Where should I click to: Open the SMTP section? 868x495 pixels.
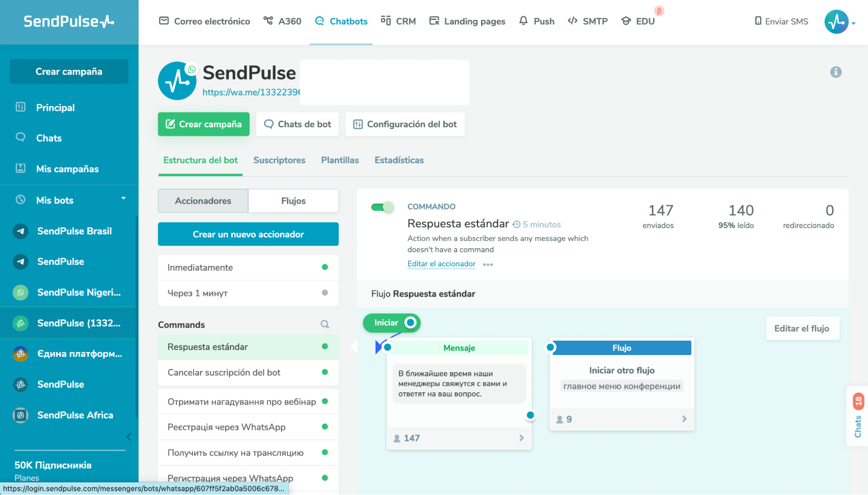tap(587, 21)
